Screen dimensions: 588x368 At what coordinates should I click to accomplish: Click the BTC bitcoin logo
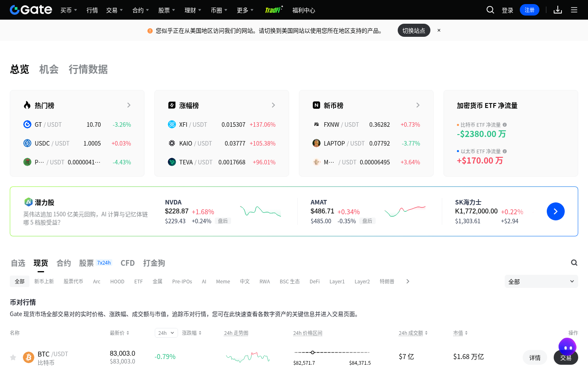29,357
